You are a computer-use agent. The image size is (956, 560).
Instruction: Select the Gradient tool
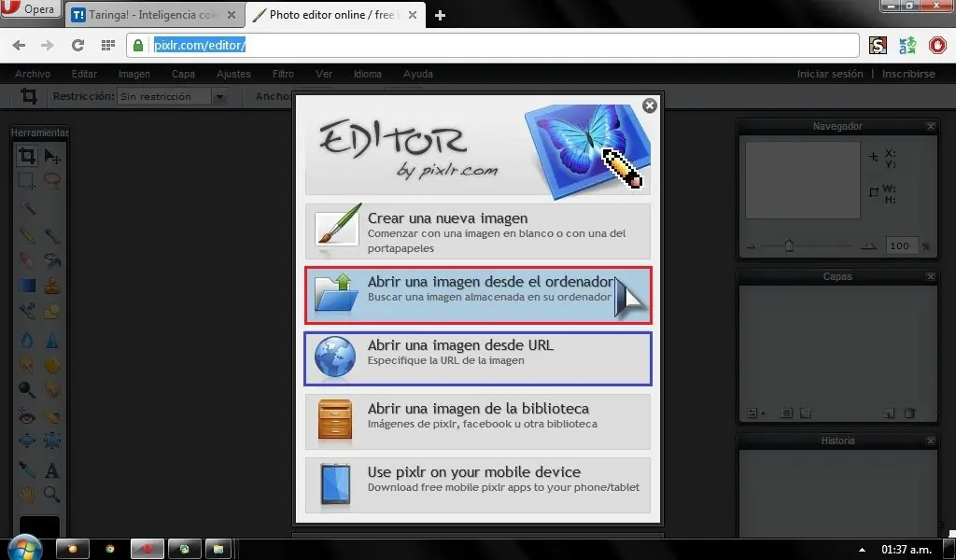[x=27, y=286]
